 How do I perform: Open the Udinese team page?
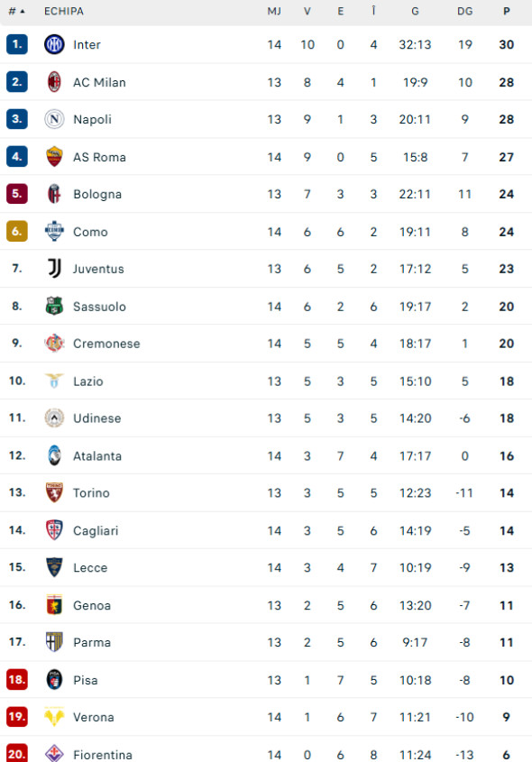click(96, 418)
